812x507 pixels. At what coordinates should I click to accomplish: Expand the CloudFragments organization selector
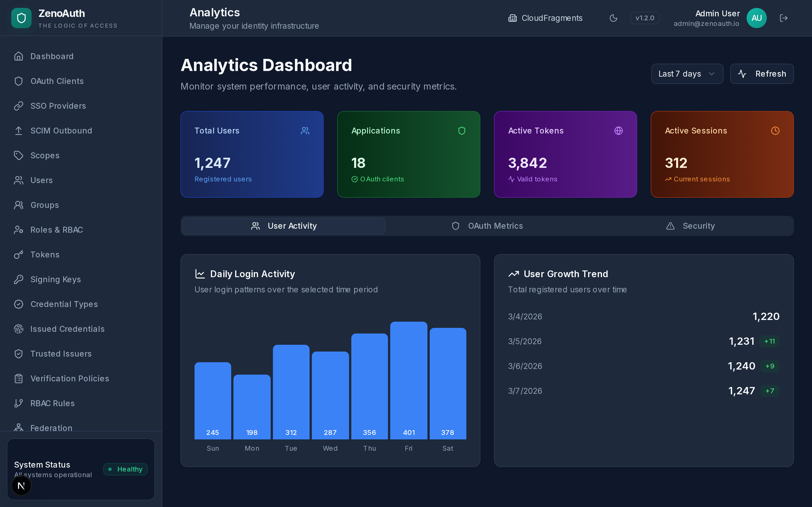(x=545, y=18)
